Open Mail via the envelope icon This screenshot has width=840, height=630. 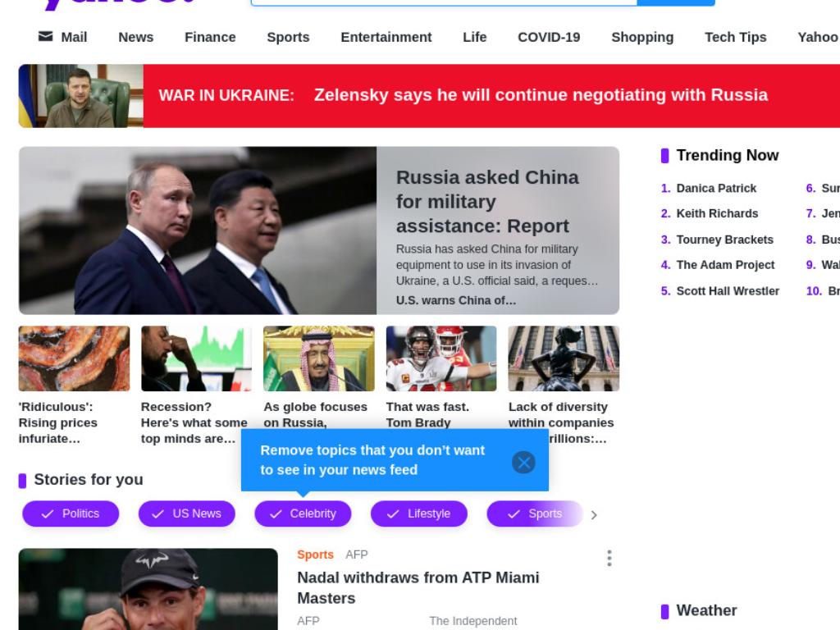point(46,36)
